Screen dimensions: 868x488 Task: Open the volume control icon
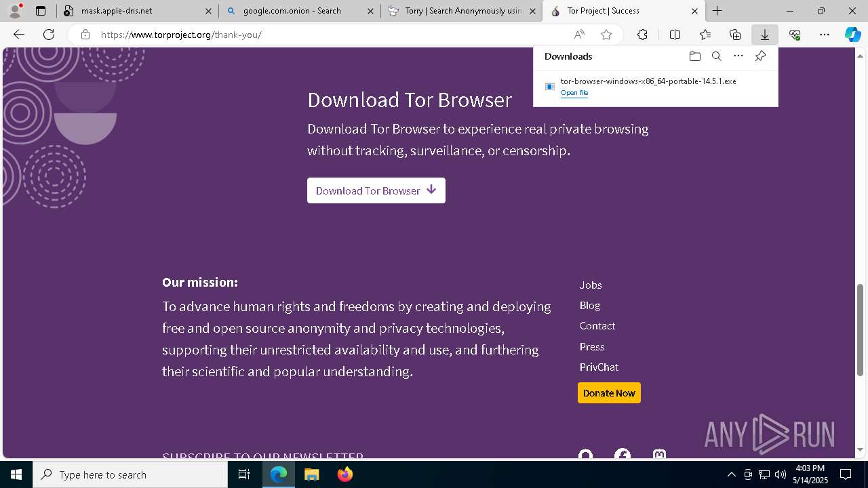coord(780,474)
